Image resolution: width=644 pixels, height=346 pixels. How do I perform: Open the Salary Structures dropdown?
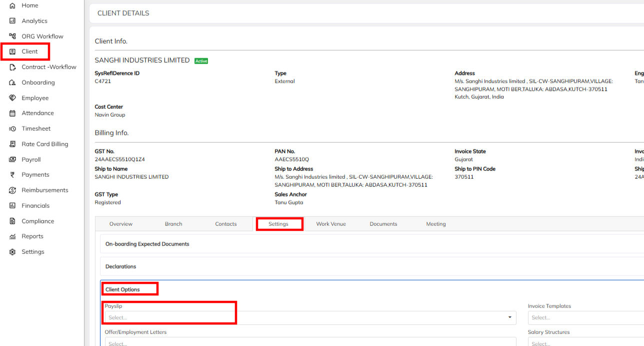586,342
